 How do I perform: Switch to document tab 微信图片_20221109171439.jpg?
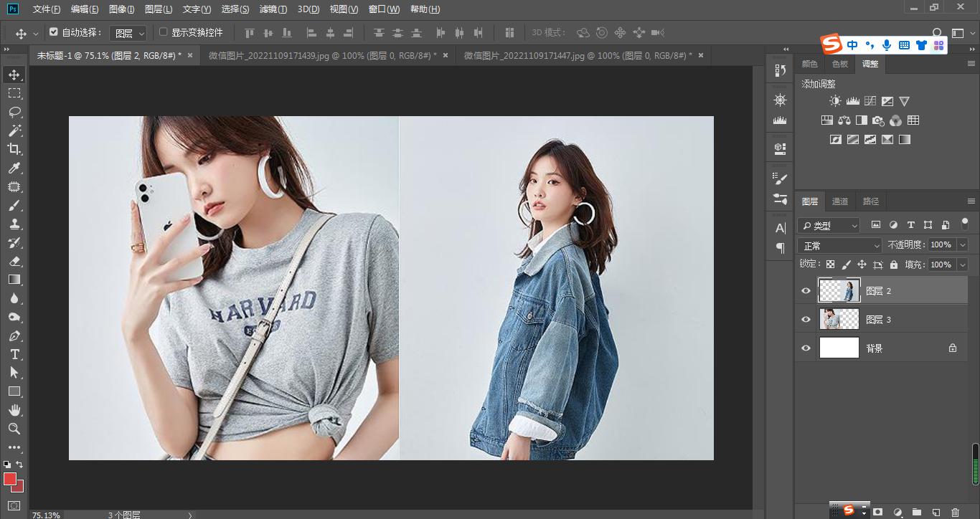(323, 55)
